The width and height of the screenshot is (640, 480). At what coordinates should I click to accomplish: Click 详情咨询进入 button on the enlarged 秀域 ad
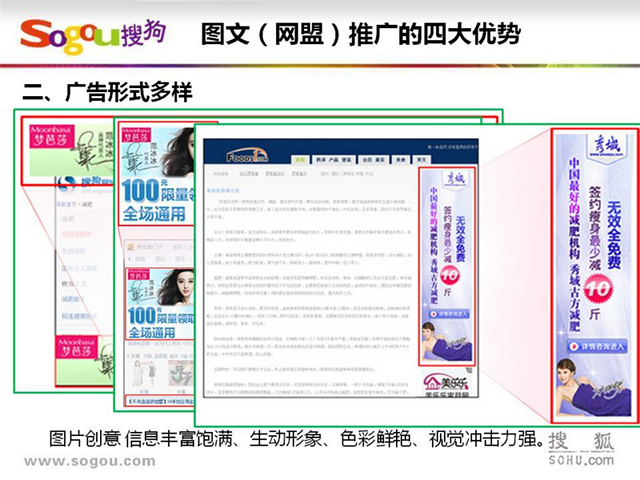[597, 346]
